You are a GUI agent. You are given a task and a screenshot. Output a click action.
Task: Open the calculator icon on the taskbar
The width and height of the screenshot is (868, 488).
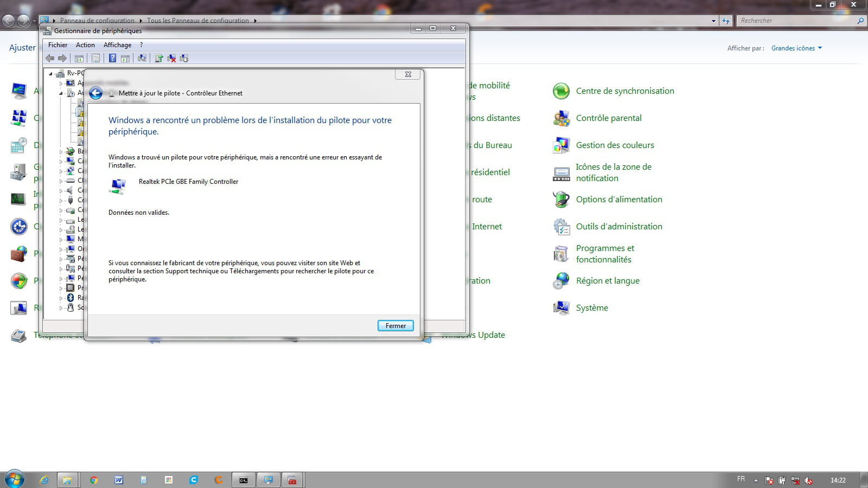pyautogui.click(x=144, y=480)
